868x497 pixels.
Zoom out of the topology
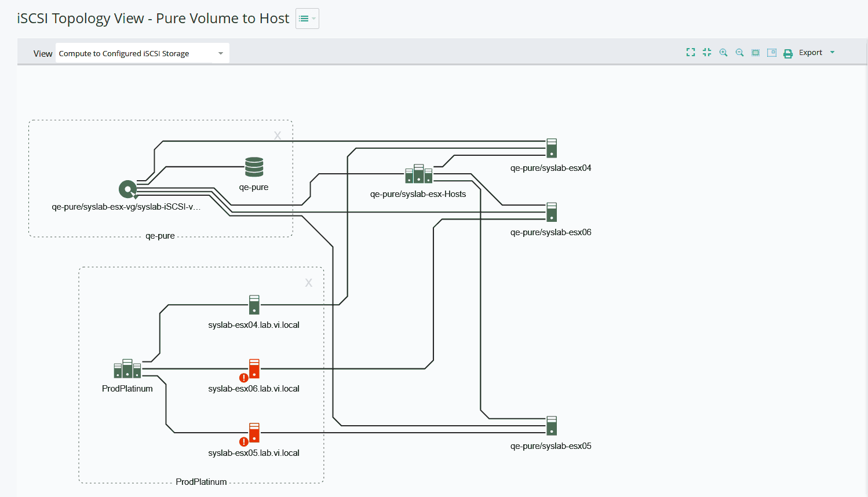tap(739, 52)
